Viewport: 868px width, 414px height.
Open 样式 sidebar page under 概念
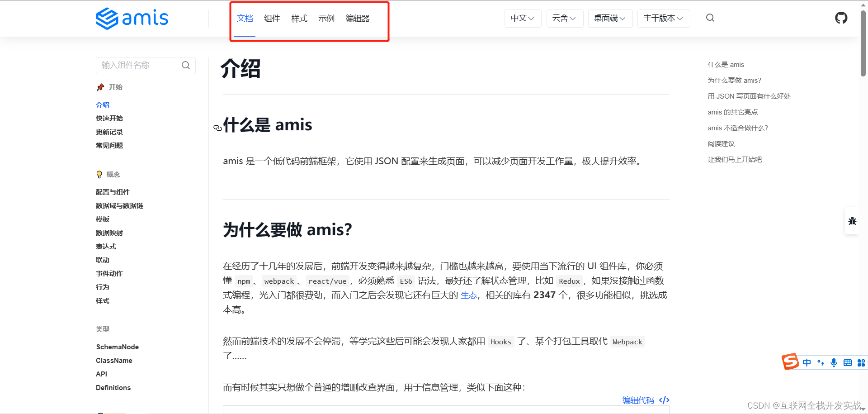pyautogui.click(x=103, y=300)
